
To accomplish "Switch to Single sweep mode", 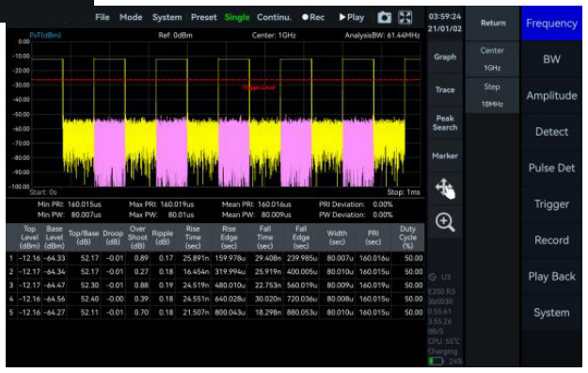I will tap(237, 17).
